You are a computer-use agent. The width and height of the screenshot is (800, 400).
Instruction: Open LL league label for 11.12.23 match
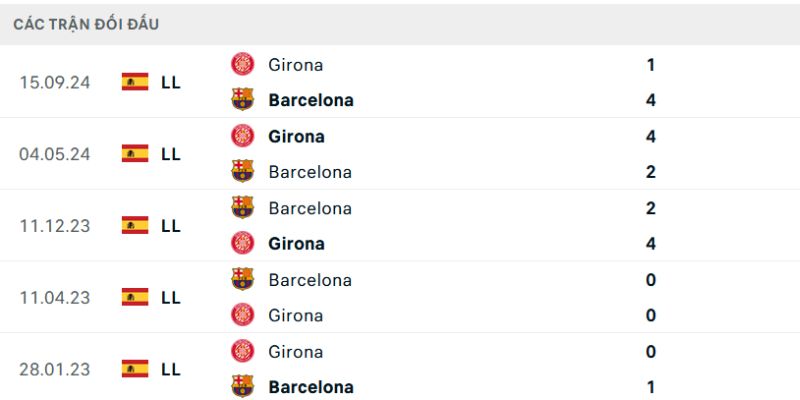pos(171,226)
